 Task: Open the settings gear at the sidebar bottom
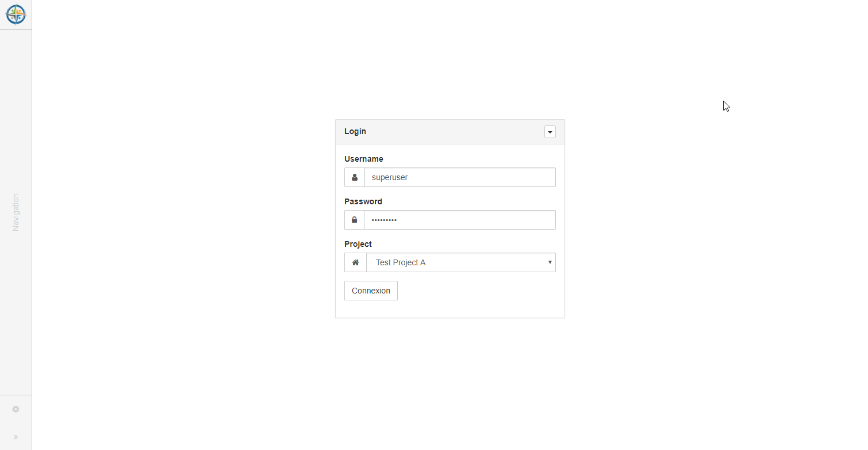coord(16,409)
